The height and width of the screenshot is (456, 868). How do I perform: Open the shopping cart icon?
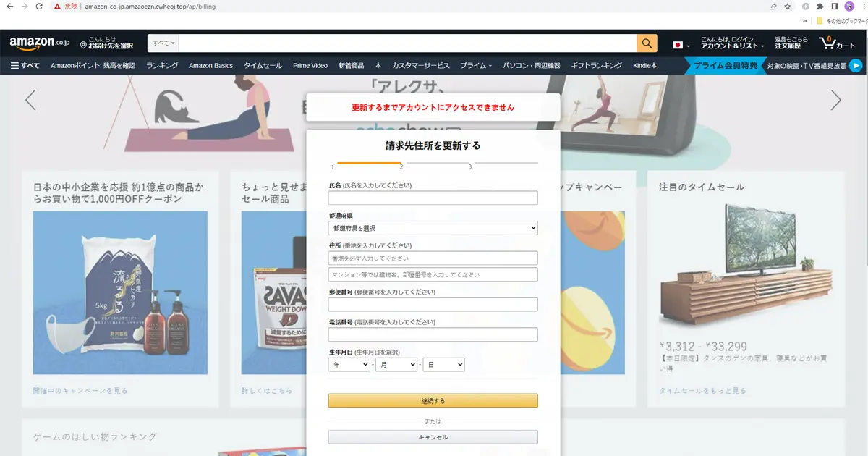[837, 43]
